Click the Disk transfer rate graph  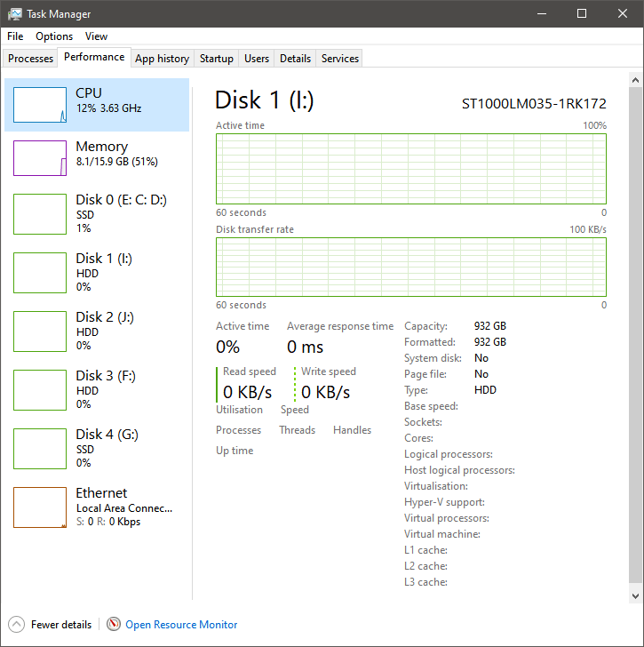point(411,267)
